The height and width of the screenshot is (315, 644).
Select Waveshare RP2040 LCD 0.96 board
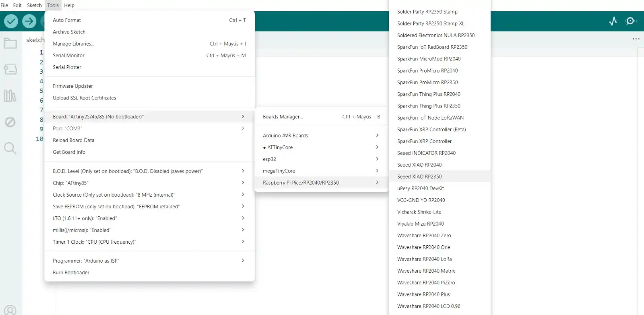tap(440, 306)
